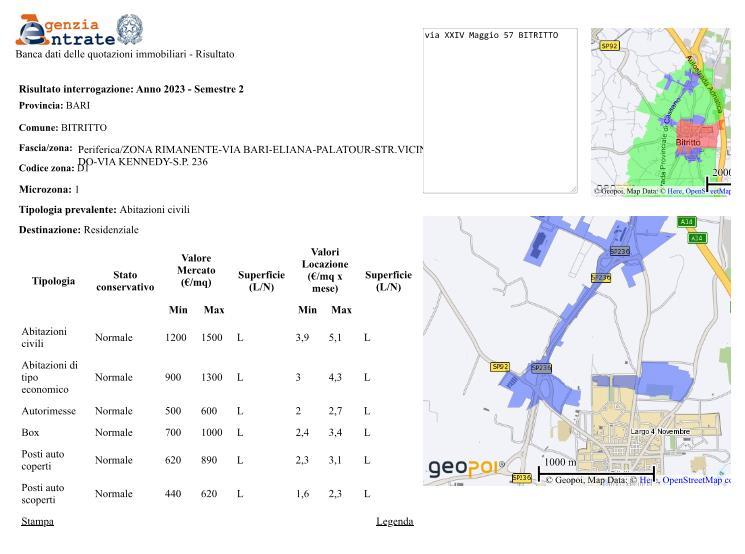Screen dimensions: 745x554
Task: Open the Stampa print link
Action: tap(38, 522)
